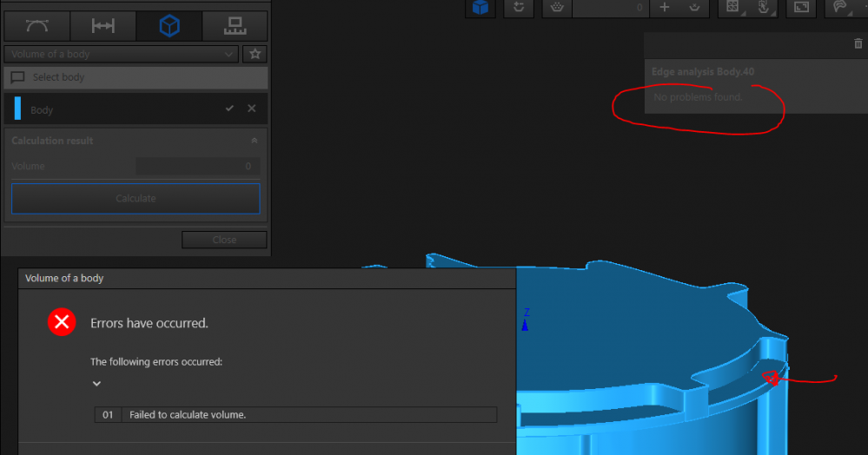Delete analysis with the trash icon
868x455 pixels.
coord(858,43)
